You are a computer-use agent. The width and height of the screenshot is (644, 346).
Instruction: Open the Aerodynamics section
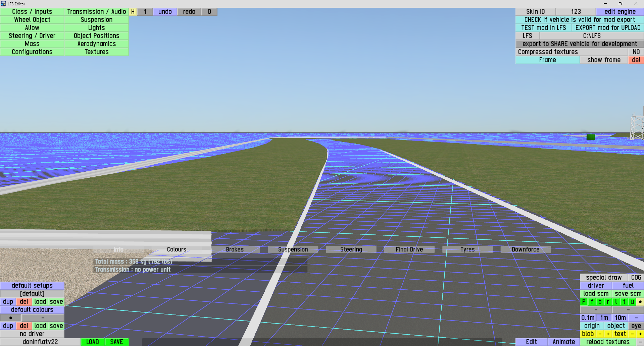[x=97, y=44]
